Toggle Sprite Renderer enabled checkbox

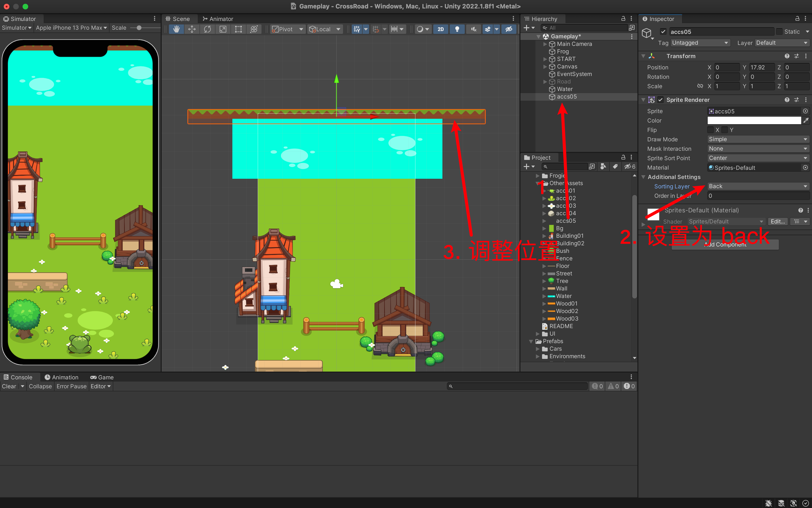tap(660, 100)
